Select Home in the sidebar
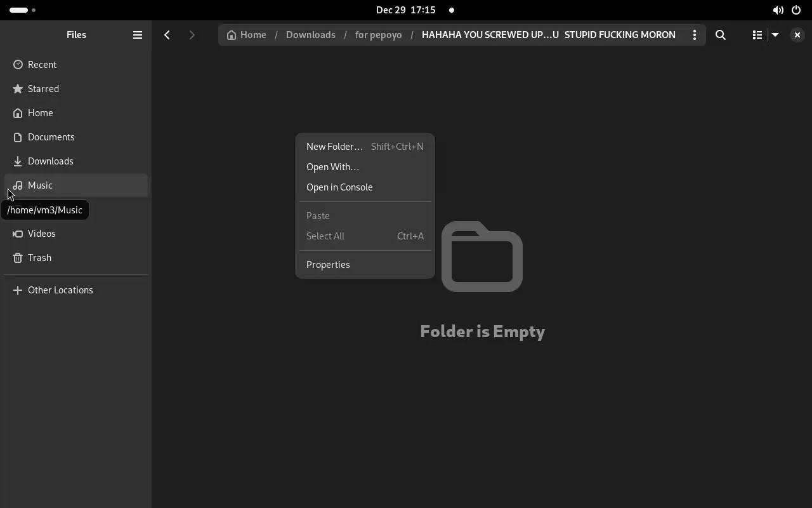The height and width of the screenshot is (508, 812). pos(76,113)
